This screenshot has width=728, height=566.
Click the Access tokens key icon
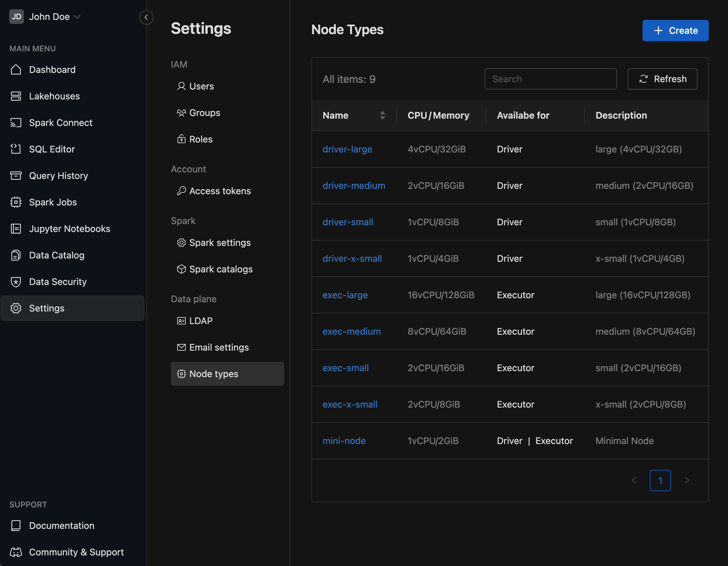(181, 191)
